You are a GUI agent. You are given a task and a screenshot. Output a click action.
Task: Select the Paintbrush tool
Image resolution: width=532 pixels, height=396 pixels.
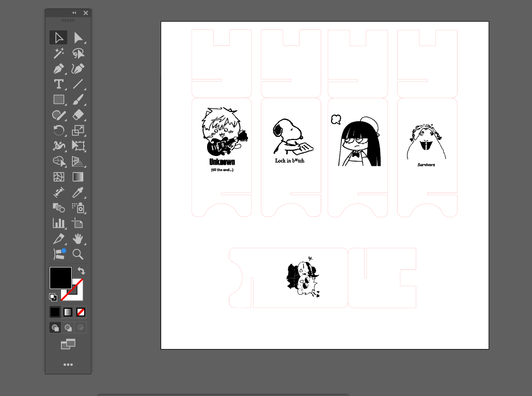click(79, 99)
